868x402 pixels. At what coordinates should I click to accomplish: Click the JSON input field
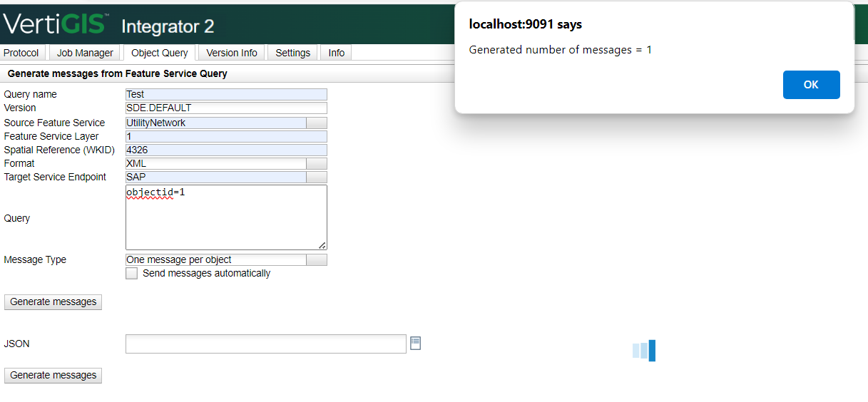click(266, 344)
